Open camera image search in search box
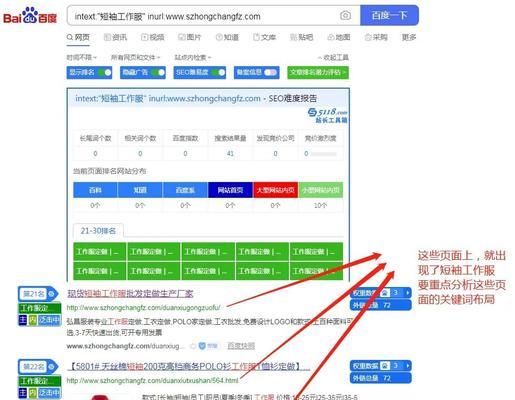The width and height of the screenshot is (515, 400). [x=345, y=16]
